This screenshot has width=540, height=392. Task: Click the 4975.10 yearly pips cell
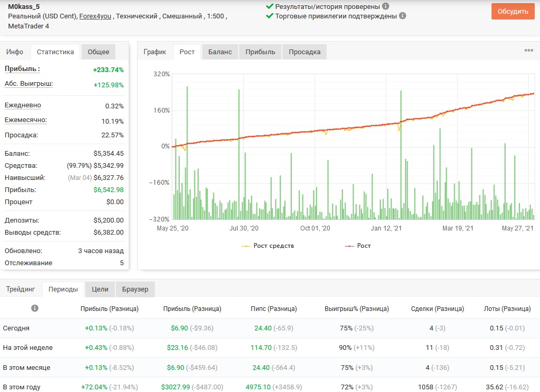click(258, 387)
